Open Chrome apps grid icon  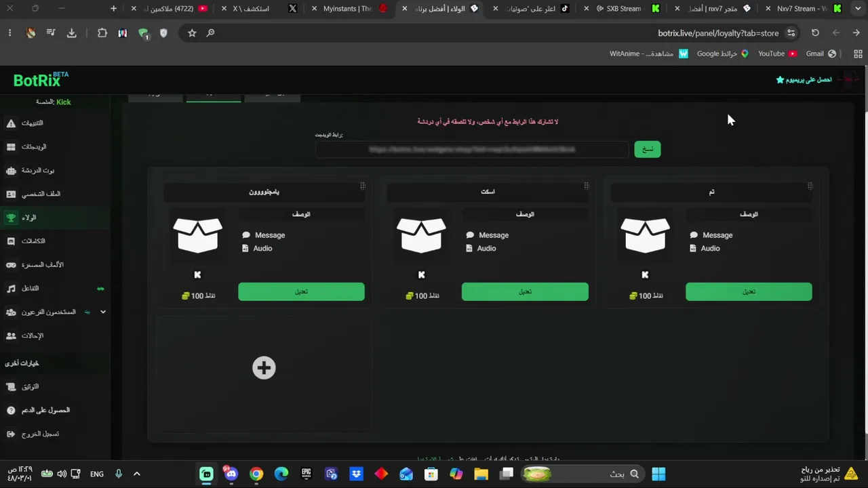click(858, 54)
